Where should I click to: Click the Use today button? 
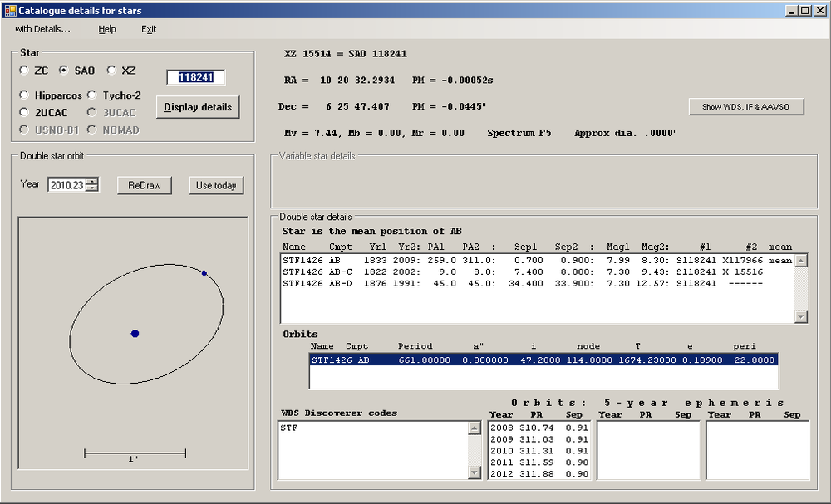tap(216, 185)
